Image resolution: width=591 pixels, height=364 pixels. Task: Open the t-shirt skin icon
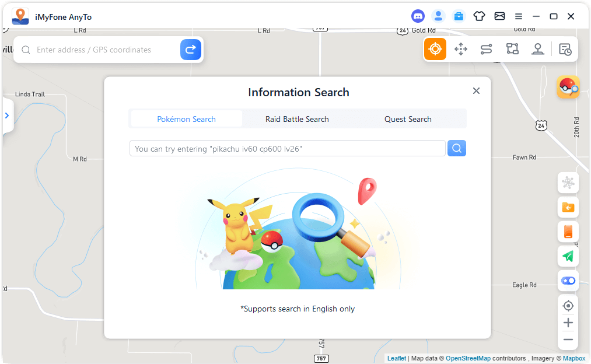coord(479,16)
